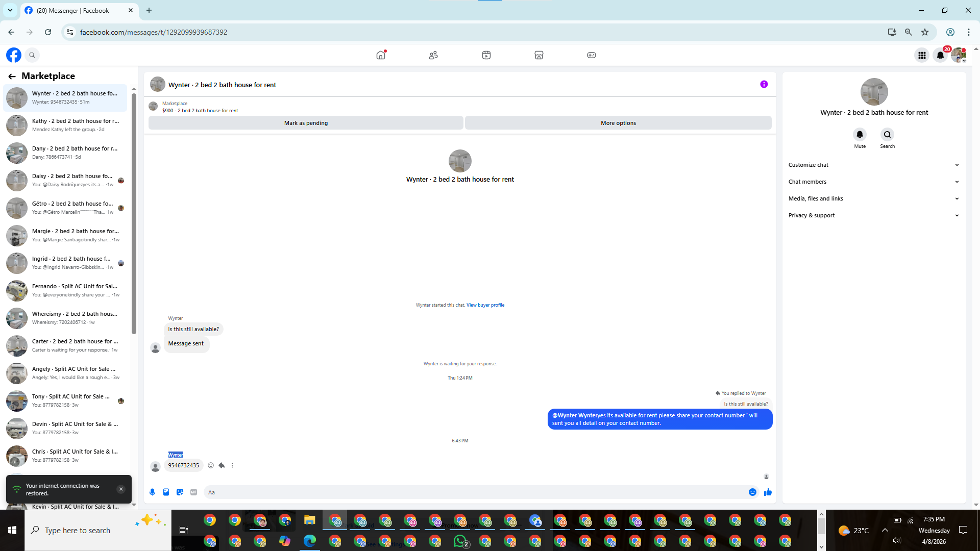React to the phone number message
This screenshot has height=551, width=980.
coord(211,465)
